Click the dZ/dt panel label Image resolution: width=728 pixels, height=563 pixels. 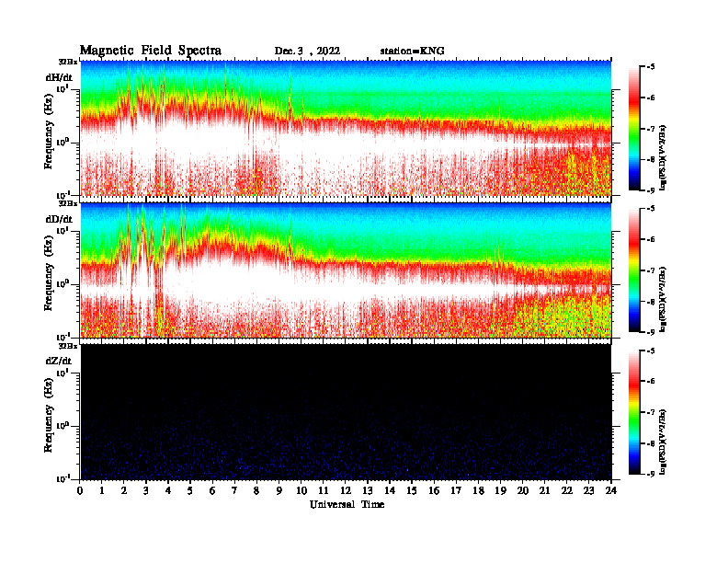click(59, 361)
